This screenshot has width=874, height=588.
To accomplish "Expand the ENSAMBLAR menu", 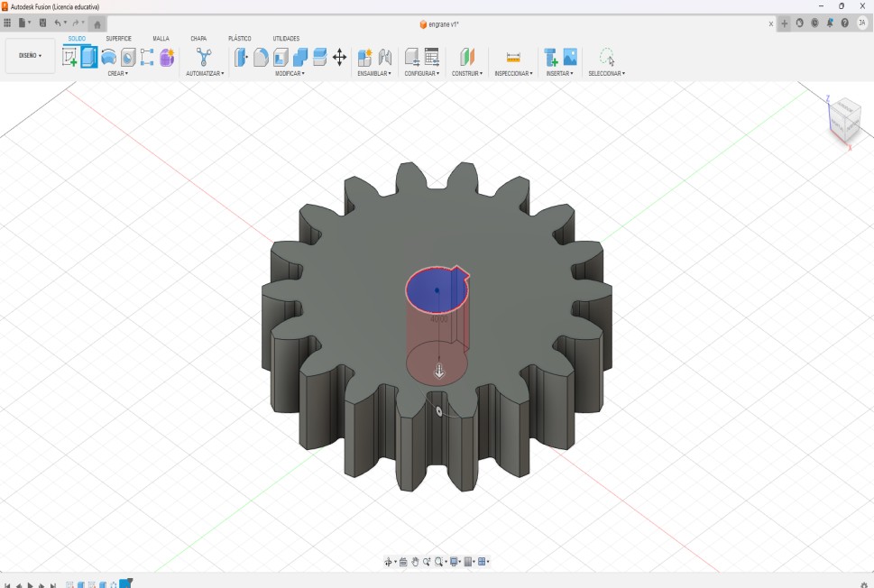I will click(x=374, y=74).
